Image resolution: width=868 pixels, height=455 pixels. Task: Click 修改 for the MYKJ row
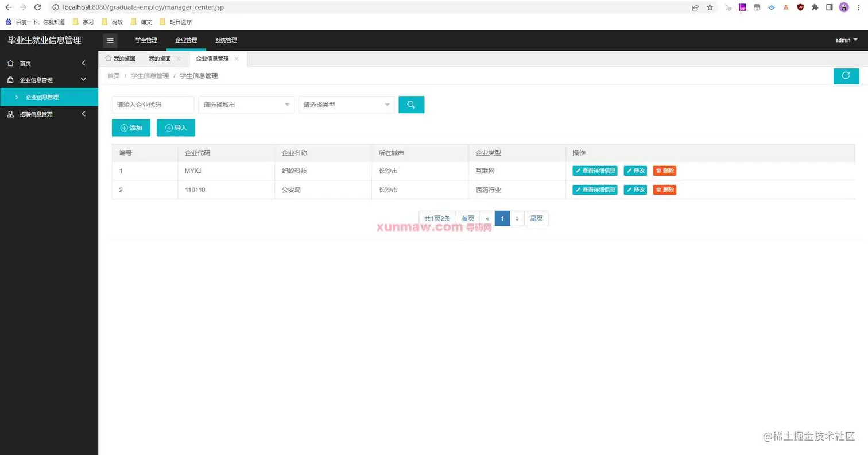(635, 171)
